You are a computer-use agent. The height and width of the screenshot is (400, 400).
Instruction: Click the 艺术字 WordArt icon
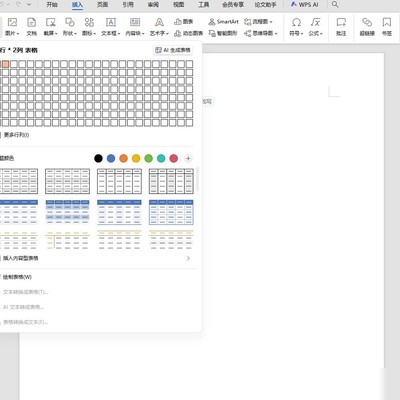(159, 23)
